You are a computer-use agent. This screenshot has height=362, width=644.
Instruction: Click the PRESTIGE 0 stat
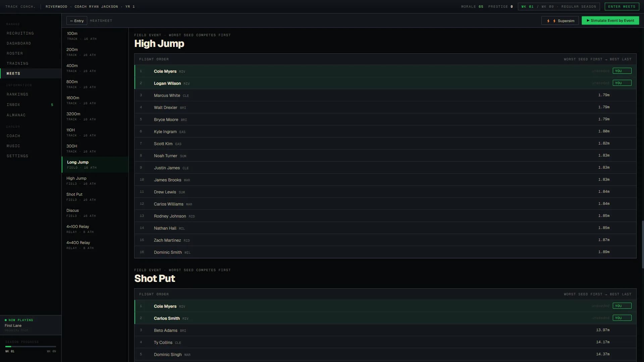(500, 7)
